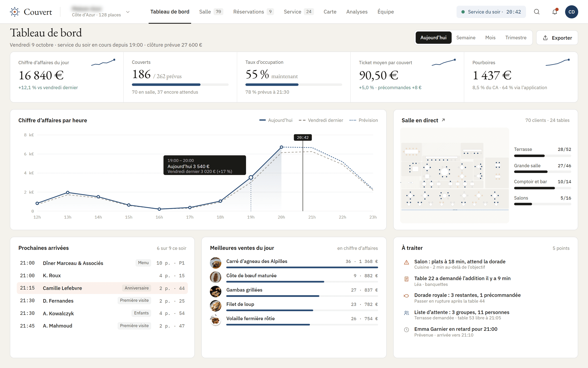This screenshot has width=588, height=368.
Task: Open the notifications bell
Action: pos(554,12)
